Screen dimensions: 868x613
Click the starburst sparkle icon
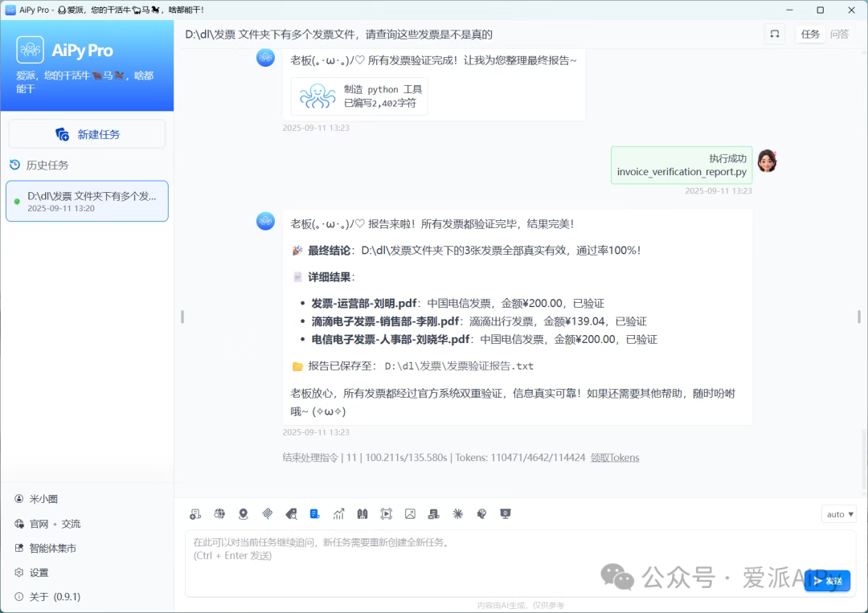(458, 514)
